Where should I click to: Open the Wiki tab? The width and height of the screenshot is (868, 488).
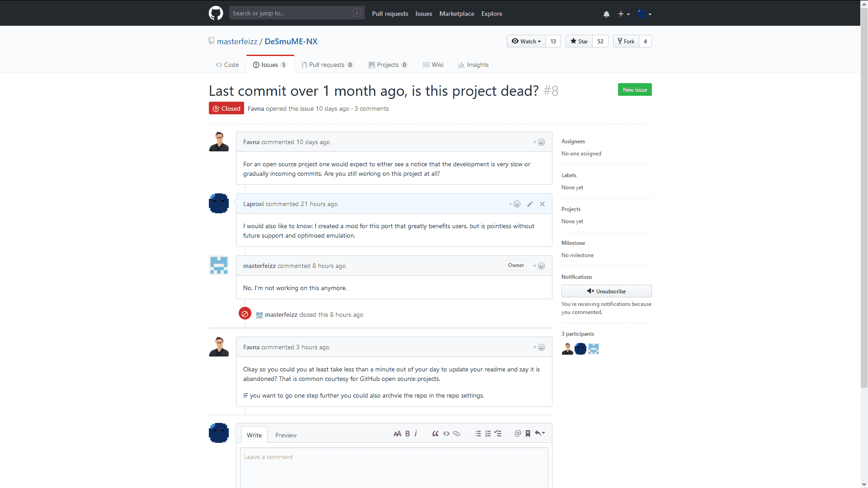[x=433, y=65]
